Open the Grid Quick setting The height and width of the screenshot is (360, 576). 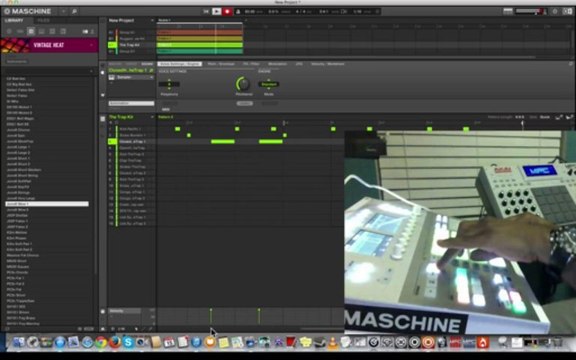pyautogui.click(x=545, y=117)
